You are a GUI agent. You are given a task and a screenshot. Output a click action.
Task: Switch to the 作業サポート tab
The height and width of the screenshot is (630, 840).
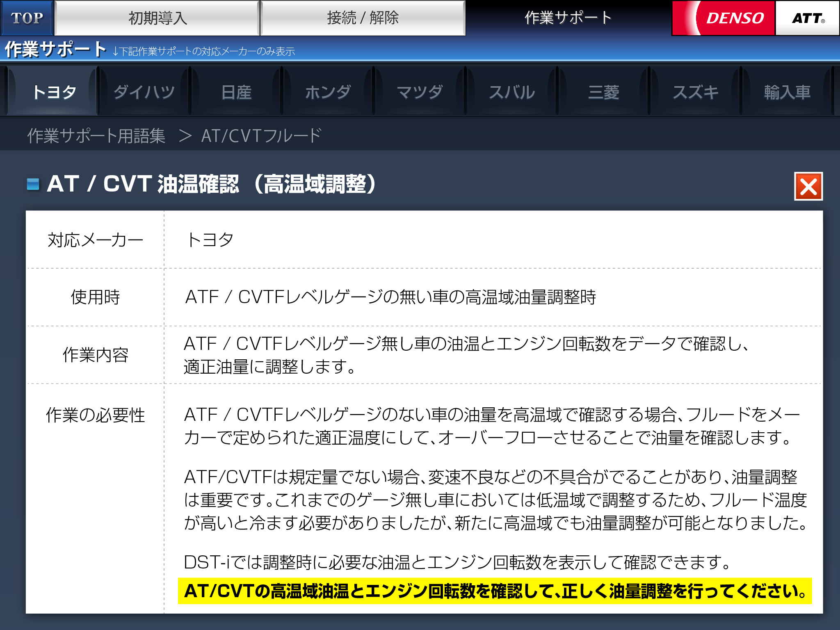(x=568, y=18)
